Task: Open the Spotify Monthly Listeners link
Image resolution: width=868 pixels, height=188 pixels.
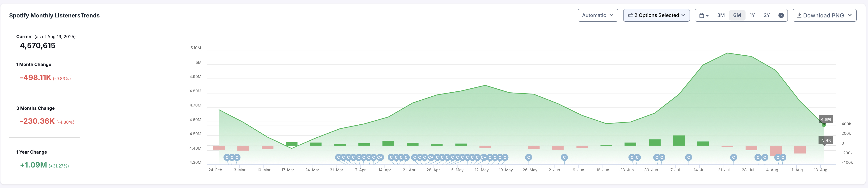Action: coord(44,16)
